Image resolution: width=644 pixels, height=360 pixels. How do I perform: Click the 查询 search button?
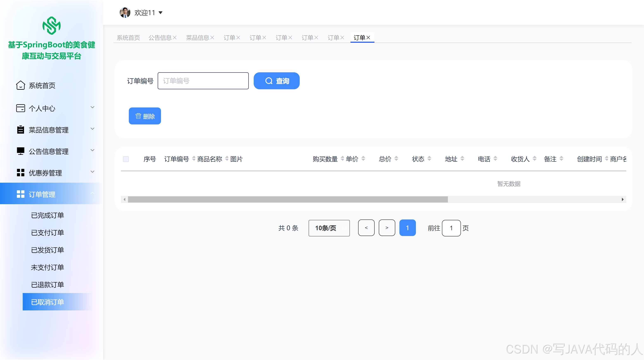click(x=277, y=81)
